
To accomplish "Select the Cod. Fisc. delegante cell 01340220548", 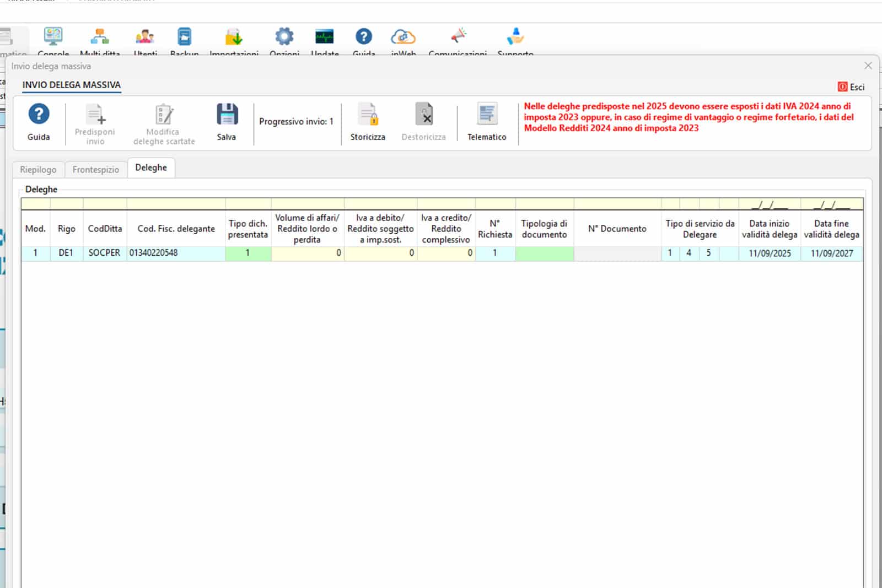I will [x=176, y=253].
